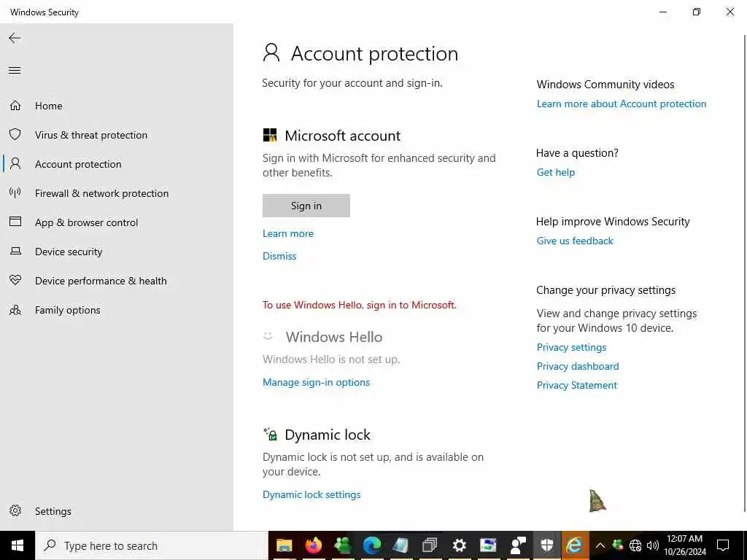Click the Dynamic lock padlock icon
The width and height of the screenshot is (747, 560).
[270, 434]
